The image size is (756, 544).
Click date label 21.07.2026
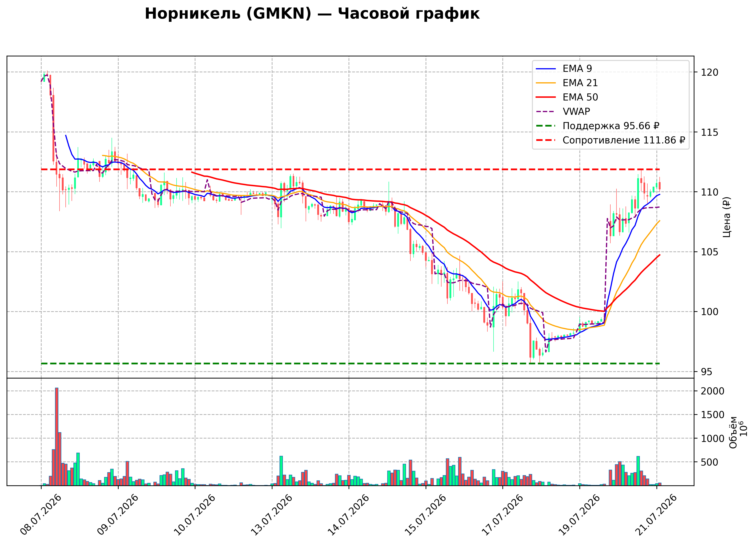656,515
